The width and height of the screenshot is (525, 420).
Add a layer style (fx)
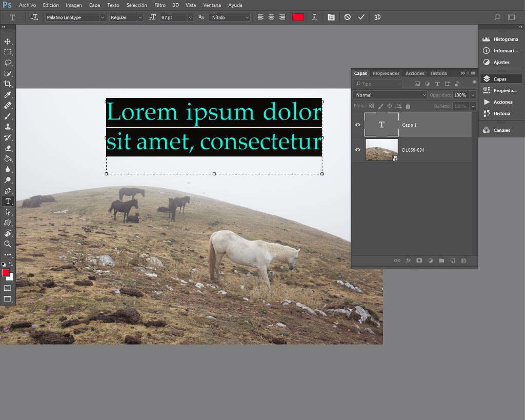(408, 261)
